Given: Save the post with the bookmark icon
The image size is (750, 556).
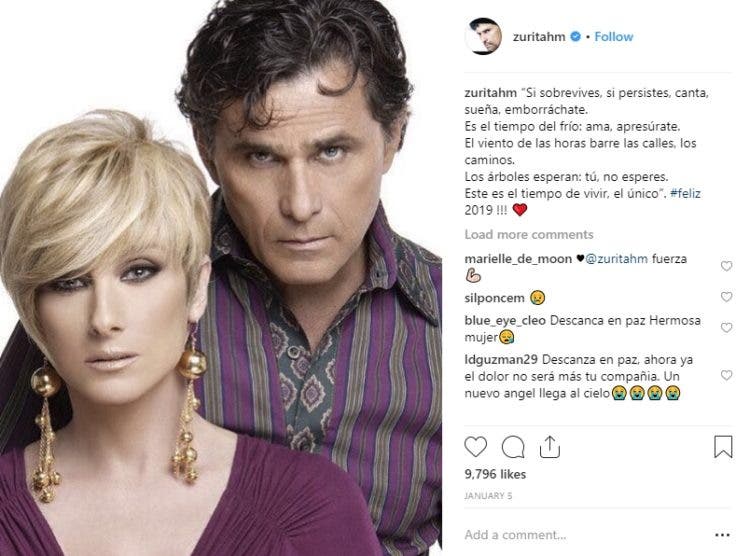Looking at the screenshot, I should tap(723, 446).
